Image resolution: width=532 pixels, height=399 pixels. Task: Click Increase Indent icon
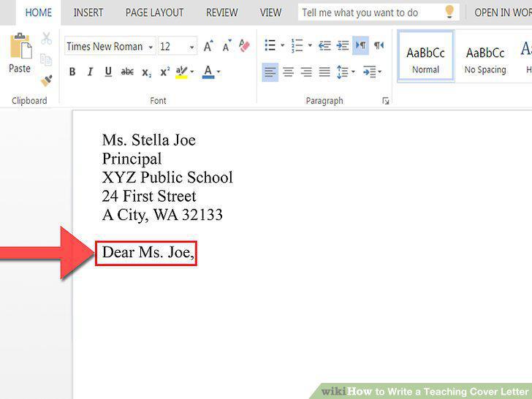(x=343, y=45)
